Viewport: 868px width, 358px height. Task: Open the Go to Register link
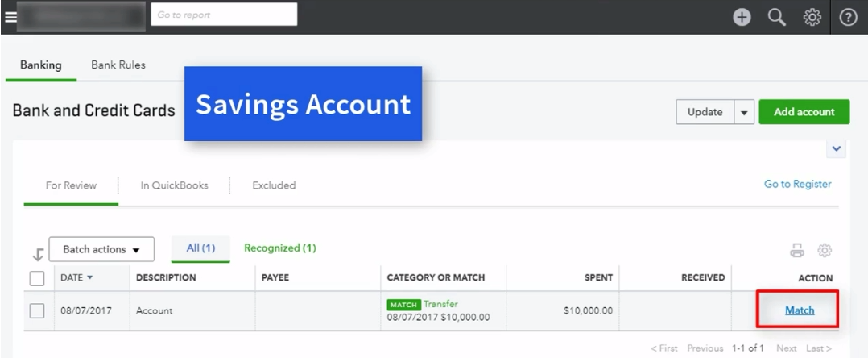pos(798,184)
